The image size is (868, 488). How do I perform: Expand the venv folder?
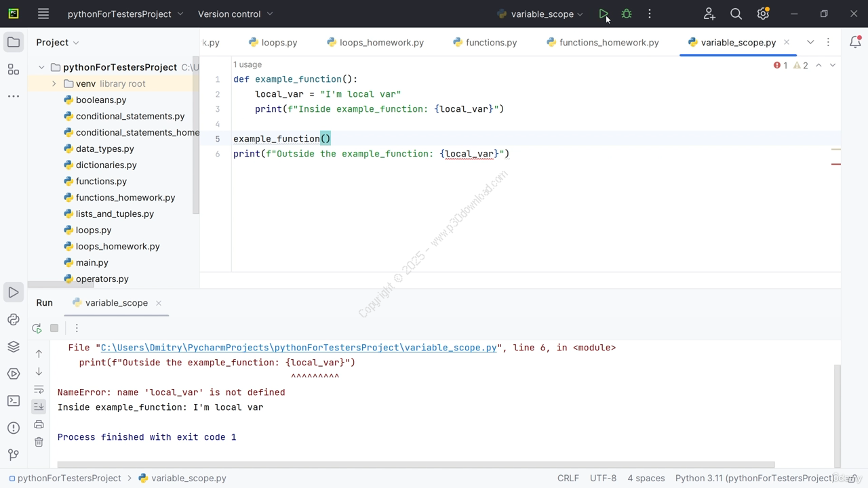[54, 83]
